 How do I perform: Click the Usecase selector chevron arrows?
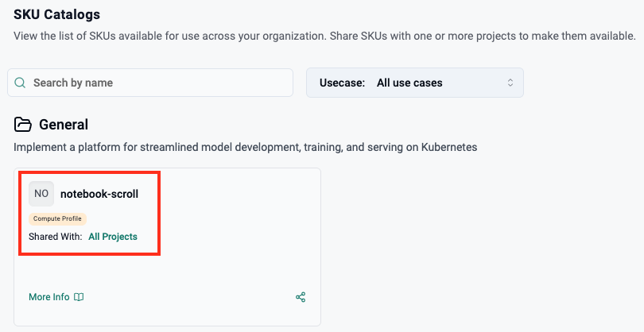pyautogui.click(x=510, y=83)
